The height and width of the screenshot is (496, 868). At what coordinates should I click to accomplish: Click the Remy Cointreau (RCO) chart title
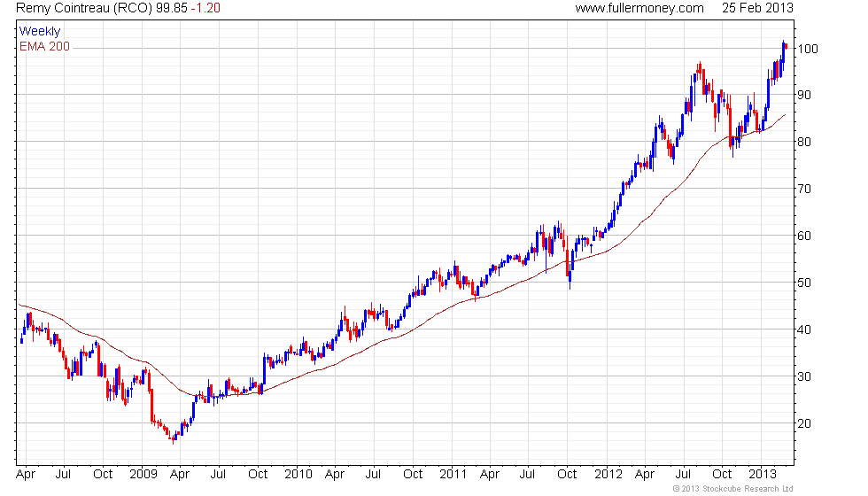(x=83, y=8)
